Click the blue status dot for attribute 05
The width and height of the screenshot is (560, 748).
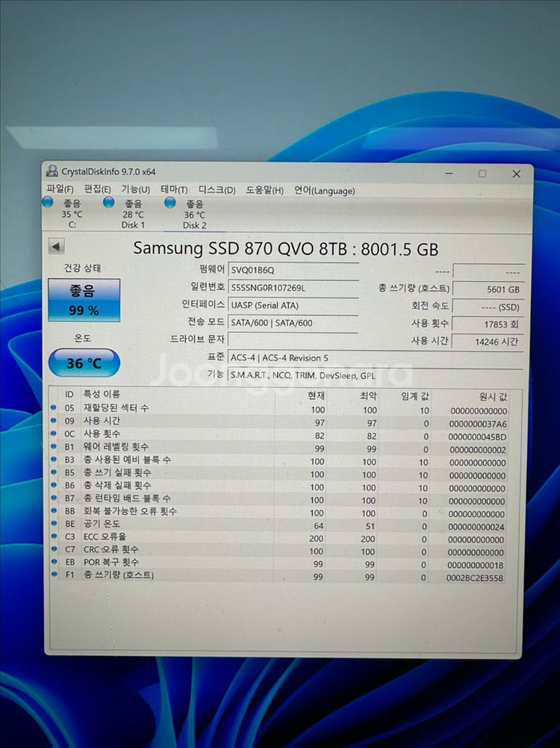tap(53, 407)
